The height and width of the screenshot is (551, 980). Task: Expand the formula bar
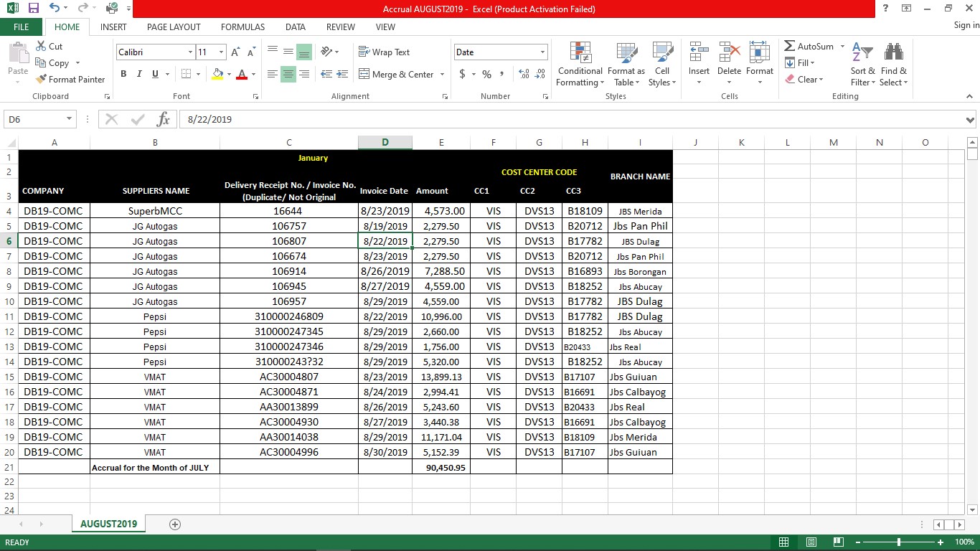click(x=970, y=120)
